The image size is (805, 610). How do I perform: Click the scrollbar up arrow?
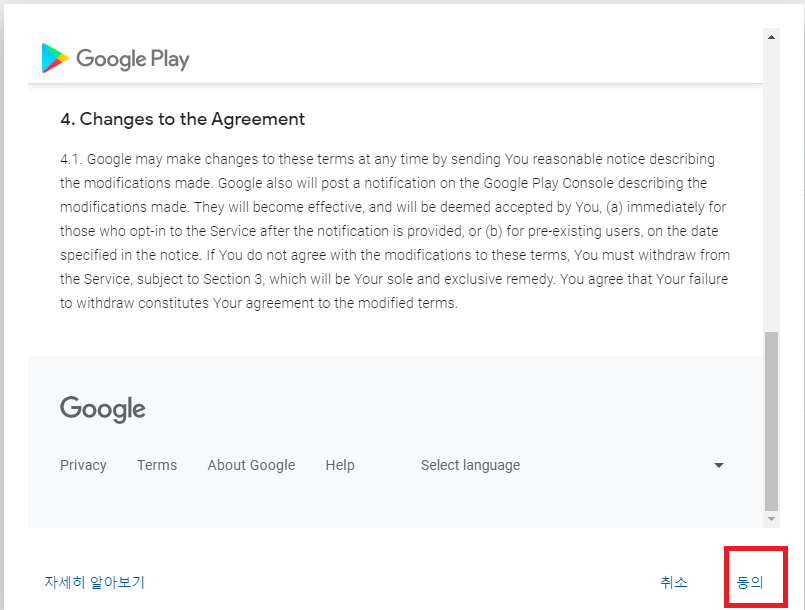click(771, 37)
